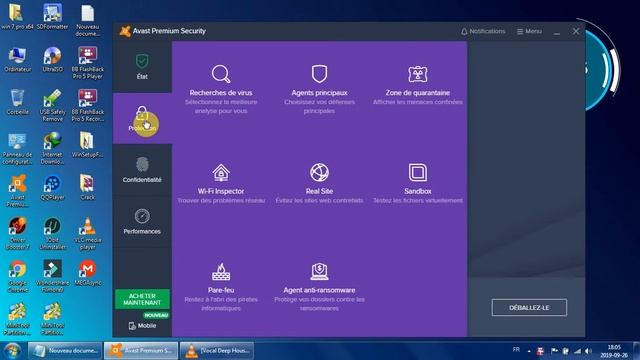
Task: Select Google Chrome desktop icon
Action: tap(17, 276)
